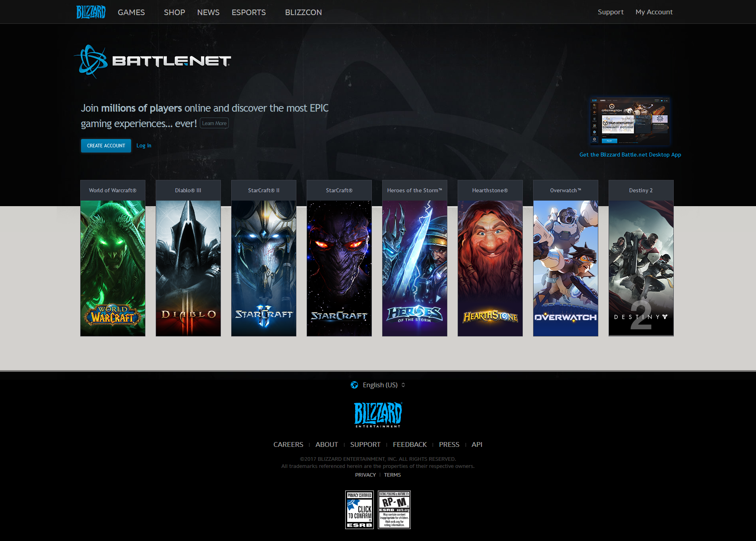This screenshot has width=756, height=541.
Task: Click the Learn More button
Action: click(214, 124)
